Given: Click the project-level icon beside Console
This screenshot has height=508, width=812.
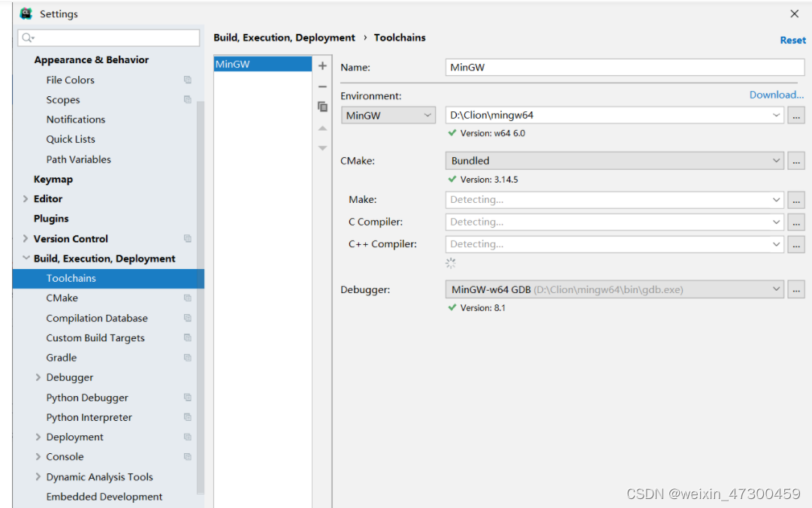Looking at the screenshot, I should click(x=188, y=457).
